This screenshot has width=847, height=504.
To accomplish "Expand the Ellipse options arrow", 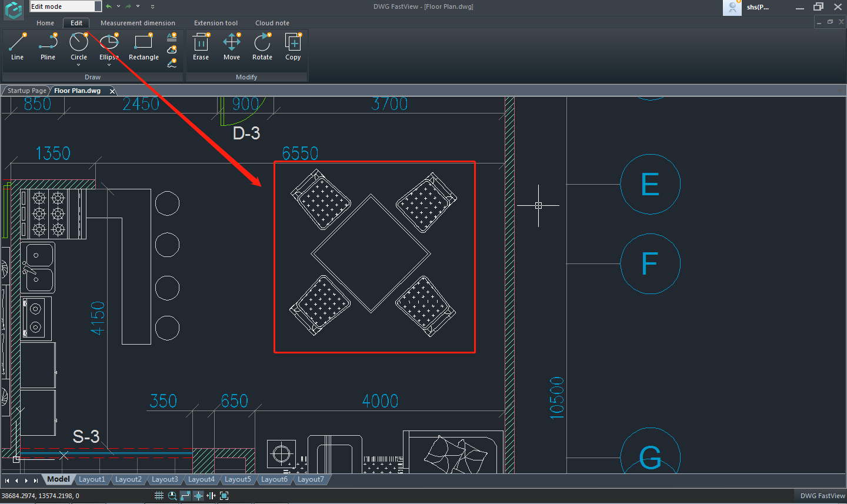I will pyautogui.click(x=109, y=65).
